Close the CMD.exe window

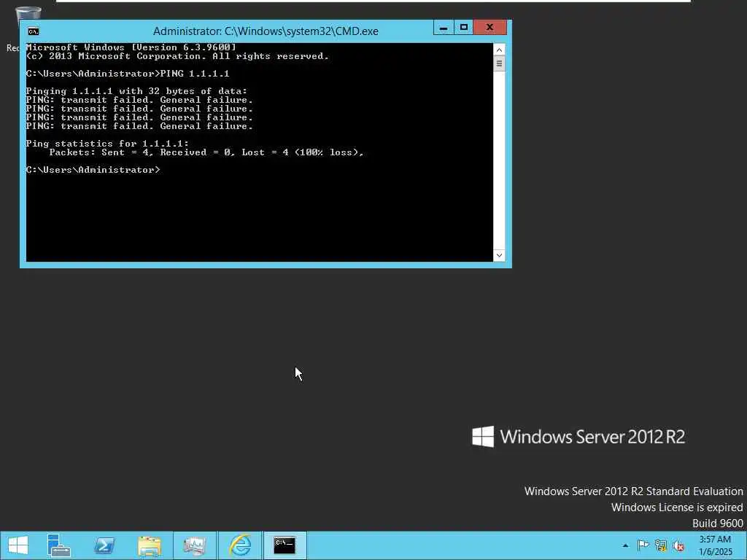pyautogui.click(x=489, y=28)
